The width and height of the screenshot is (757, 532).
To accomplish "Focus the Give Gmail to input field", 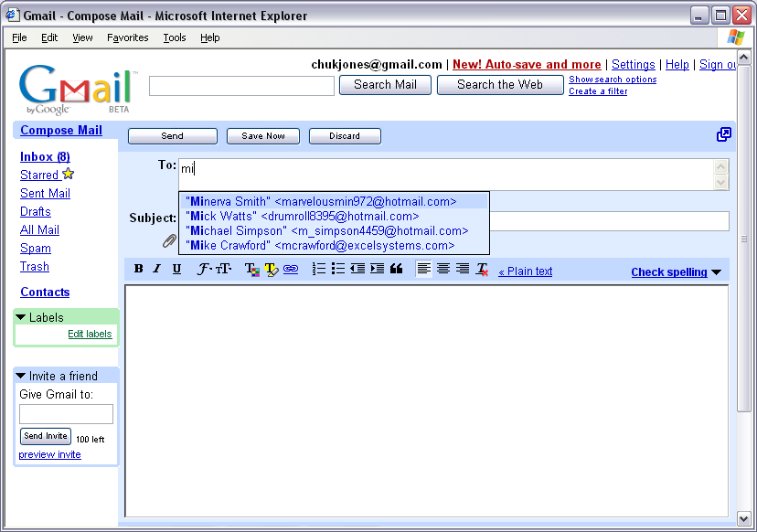I will coord(66,414).
